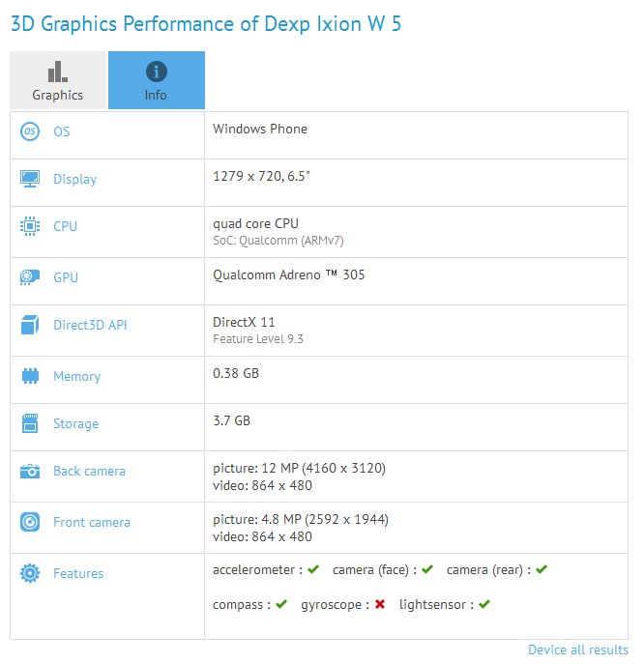Screen dimensions: 644x664
Task: Click the Direct3D API cube icon
Action: coord(30,325)
